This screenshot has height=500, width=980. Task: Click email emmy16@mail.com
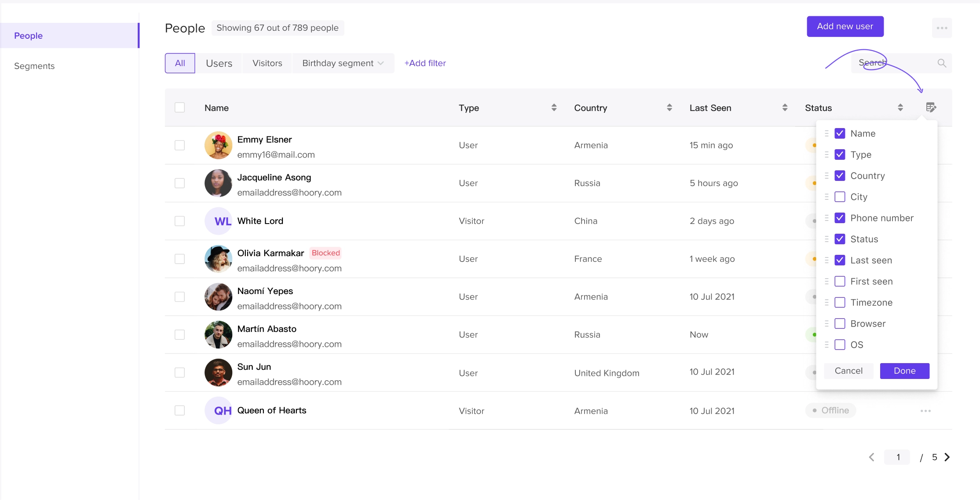(276, 155)
